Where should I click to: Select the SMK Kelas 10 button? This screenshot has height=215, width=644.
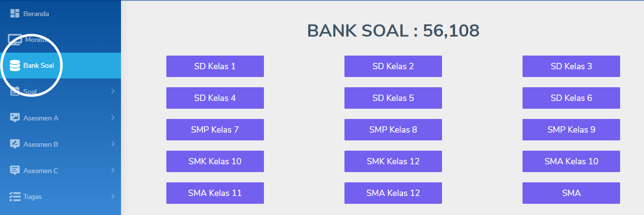tap(215, 161)
